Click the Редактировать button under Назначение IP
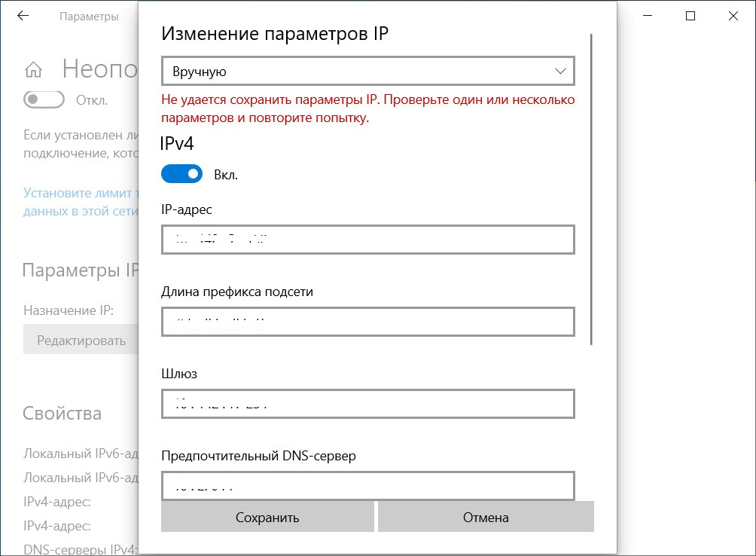Image resolution: width=756 pixels, height=556 pixels. pos(81,341)
